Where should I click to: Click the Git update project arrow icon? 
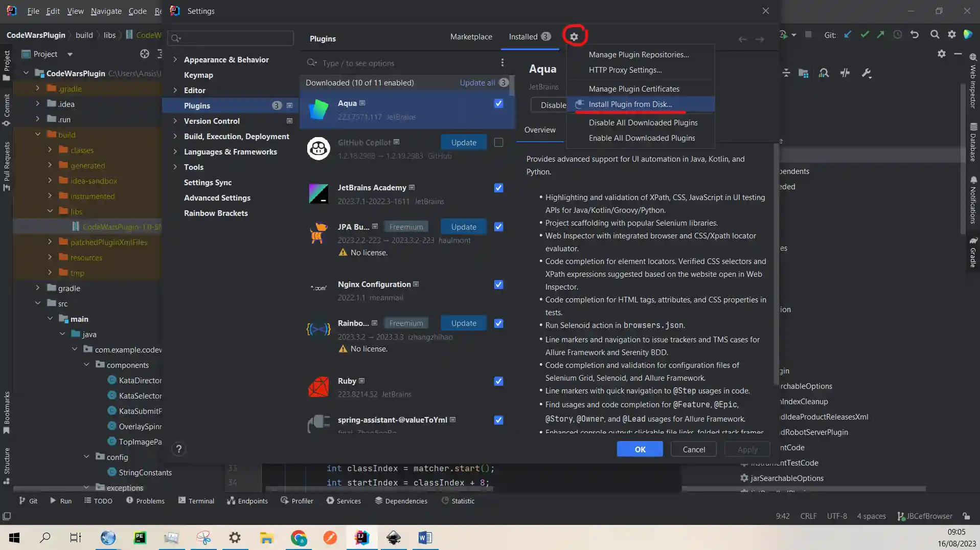[x=848, y=35]
